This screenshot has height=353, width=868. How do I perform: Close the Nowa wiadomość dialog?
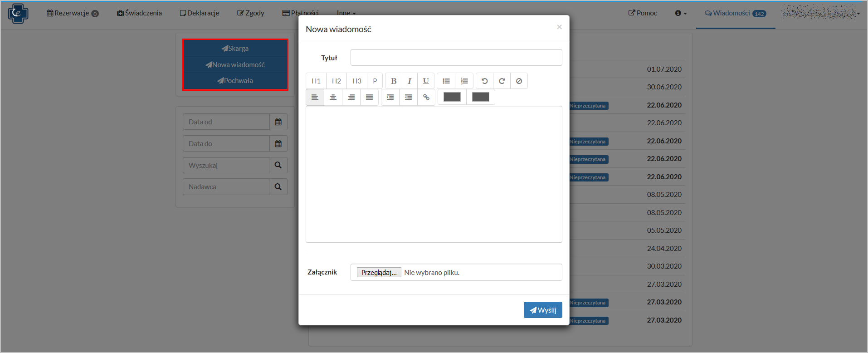[559, 27]
